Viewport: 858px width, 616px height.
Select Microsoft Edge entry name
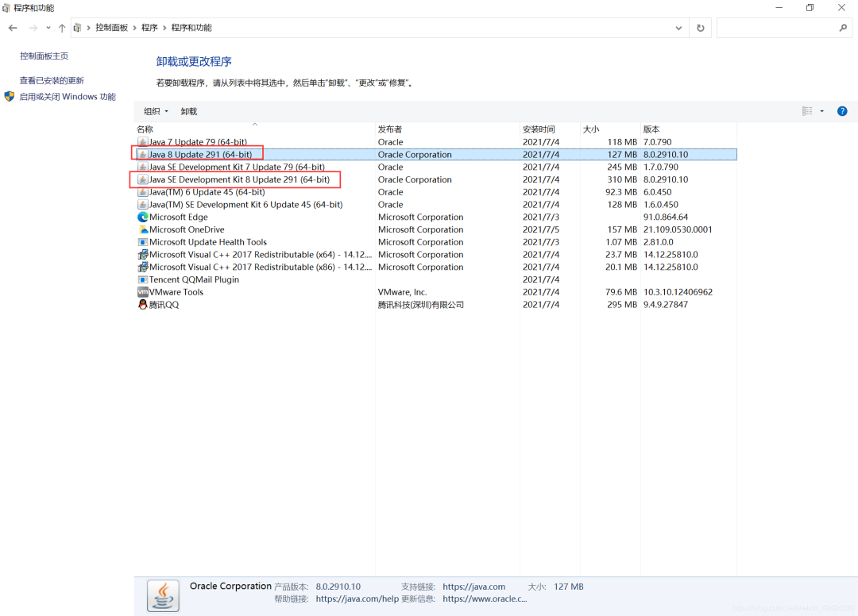click(179, 217)
